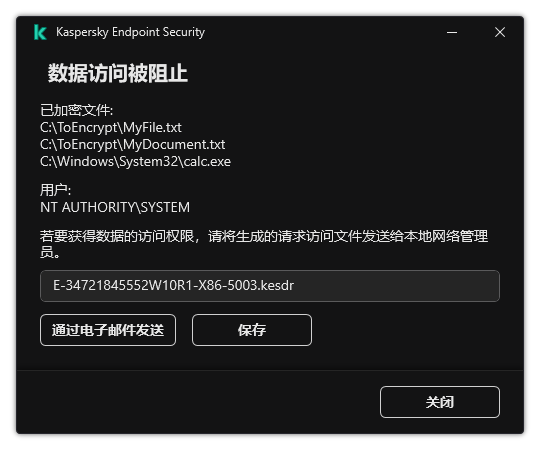The image size is (540, 450).
Task: Send the request file via 通过电子邮件发送
Action: point(108,330)
